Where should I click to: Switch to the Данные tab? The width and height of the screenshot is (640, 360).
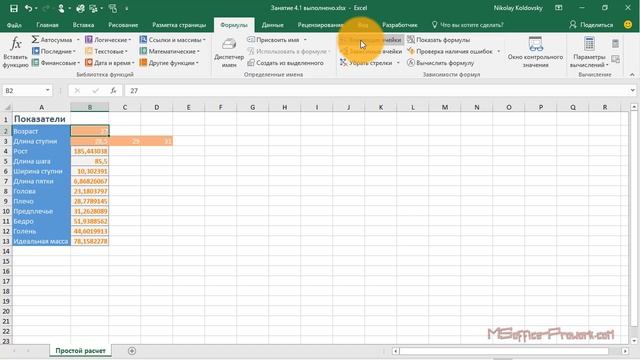272,25
